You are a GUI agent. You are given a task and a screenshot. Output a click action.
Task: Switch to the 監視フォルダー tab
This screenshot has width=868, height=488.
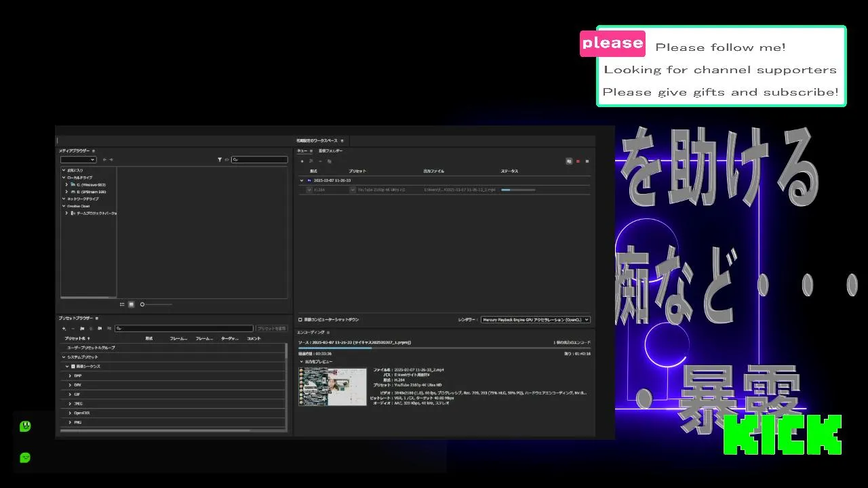[x=331, y=150]
